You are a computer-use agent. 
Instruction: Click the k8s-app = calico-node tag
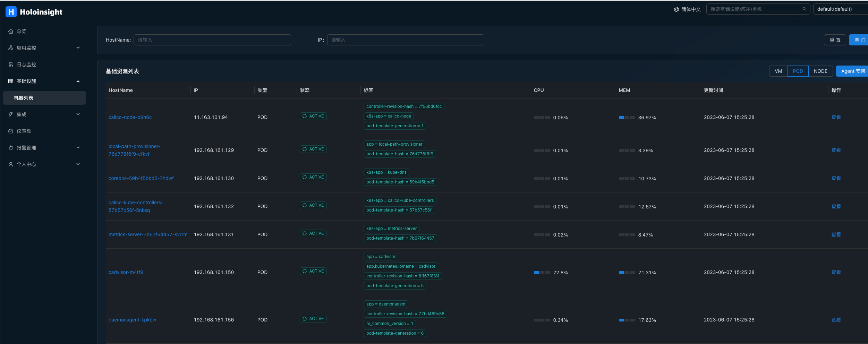pos(389,116)
